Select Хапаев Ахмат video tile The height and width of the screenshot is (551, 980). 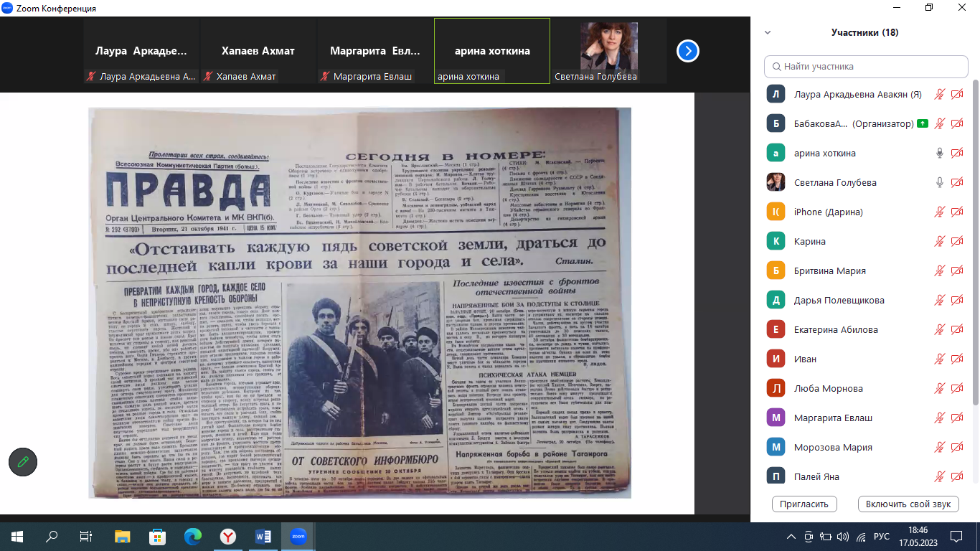point(258,51)
